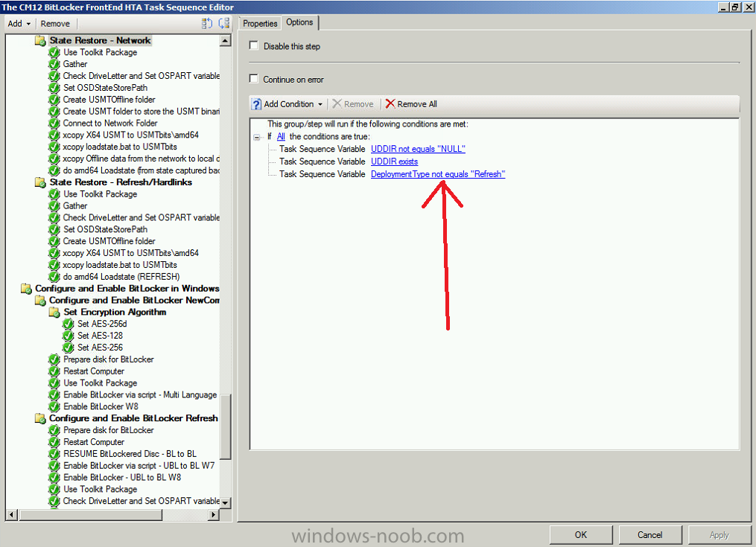Click the vertical scrollbar thumb in tree
The image size is (756, 547).
pyautogui.click(x=225, y=426)
